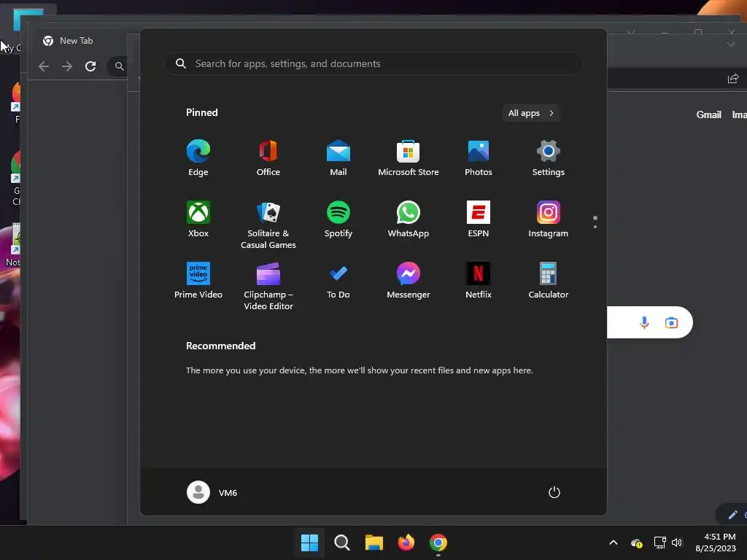Launch Spotify from pinned apps
Screen dimensions: 747x560
pos(338,219)
